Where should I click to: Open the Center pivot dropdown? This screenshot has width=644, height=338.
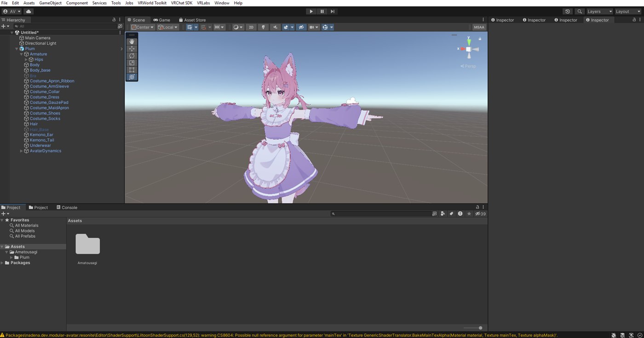tap(143, 27)
